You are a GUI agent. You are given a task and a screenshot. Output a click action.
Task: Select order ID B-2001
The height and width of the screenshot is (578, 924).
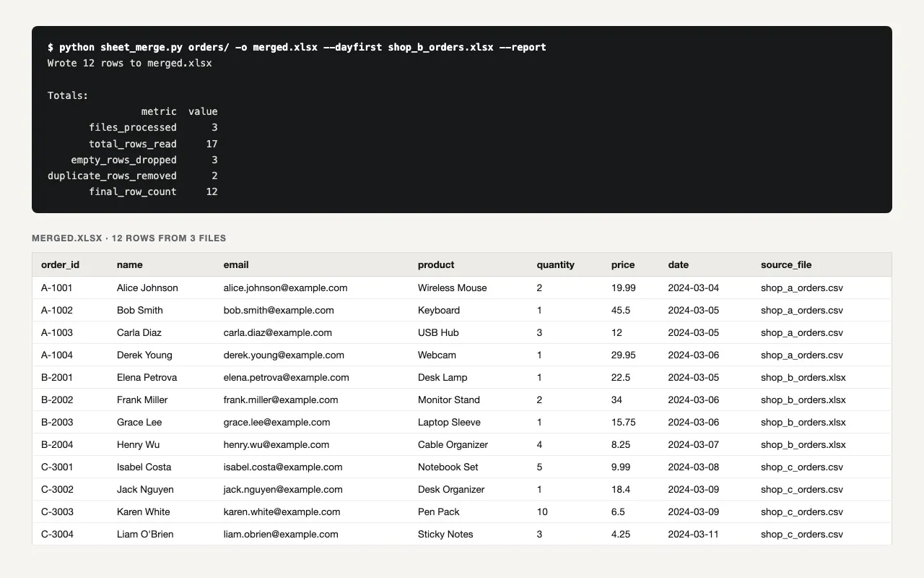click(57, 377)
